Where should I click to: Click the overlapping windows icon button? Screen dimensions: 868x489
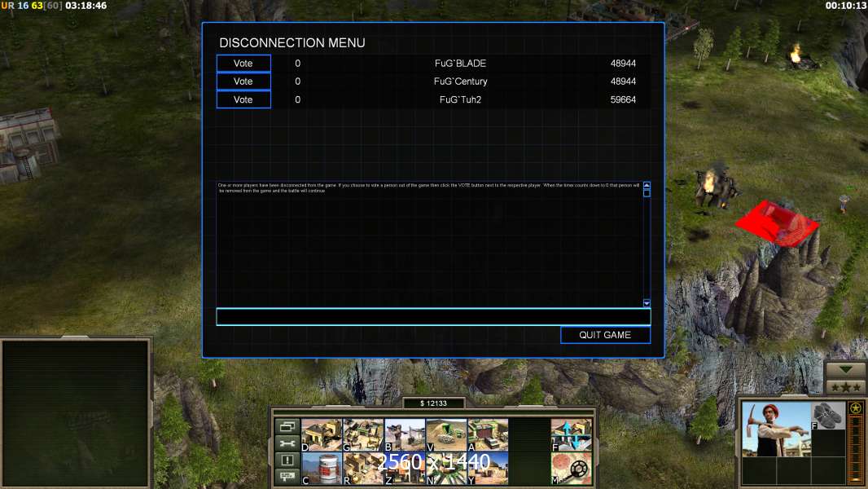(287, 426)
